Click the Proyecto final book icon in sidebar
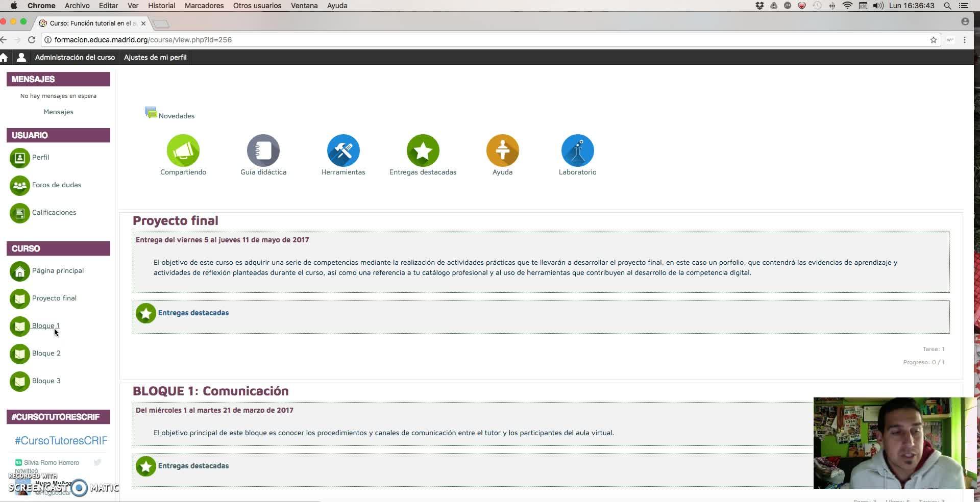The width and height of the screenshot is (980, 502). (20, 299)
